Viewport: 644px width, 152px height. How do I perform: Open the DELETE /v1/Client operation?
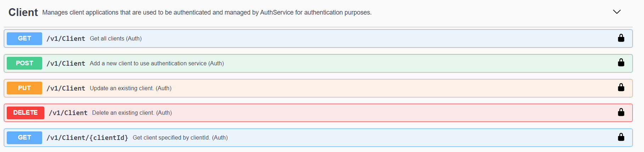pyautogui.click(x=26, y=113)
